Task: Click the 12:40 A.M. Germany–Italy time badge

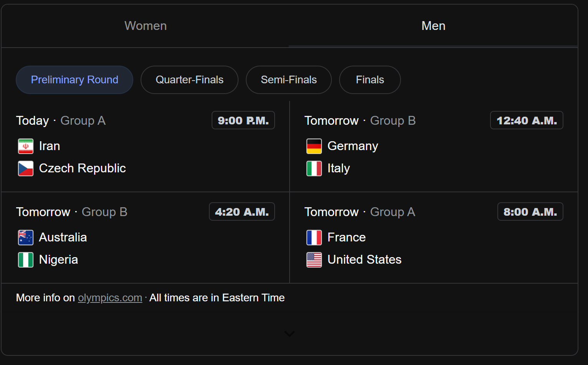Action: (x=526, y=121)
